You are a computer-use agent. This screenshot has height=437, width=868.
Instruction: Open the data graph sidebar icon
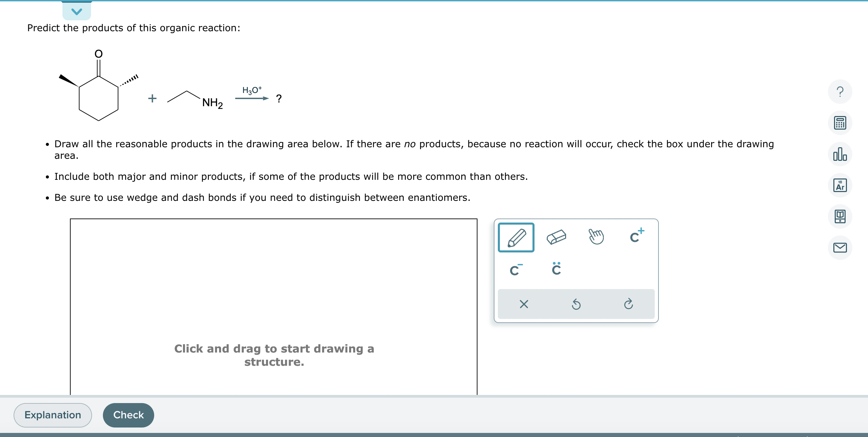[840, 154]
